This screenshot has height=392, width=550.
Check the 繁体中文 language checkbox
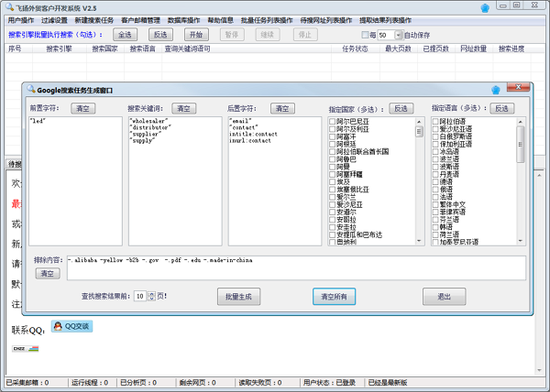pos(435,204)
